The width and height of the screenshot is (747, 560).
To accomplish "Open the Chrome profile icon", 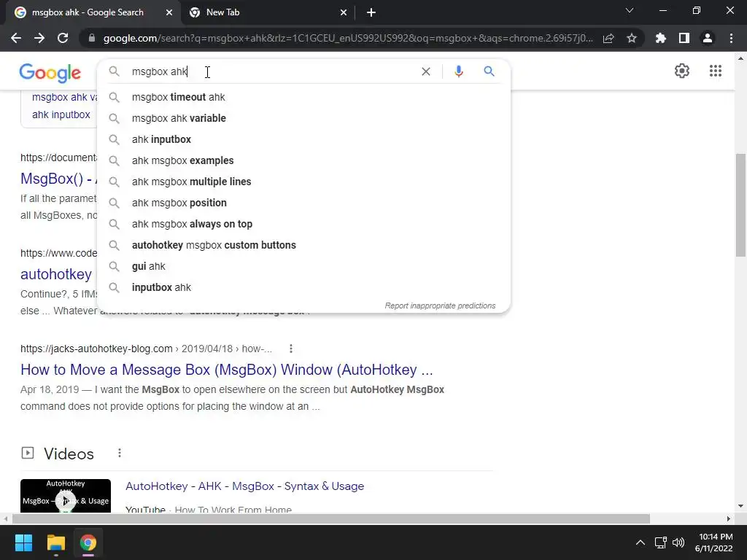I will [x=708, y=38].
